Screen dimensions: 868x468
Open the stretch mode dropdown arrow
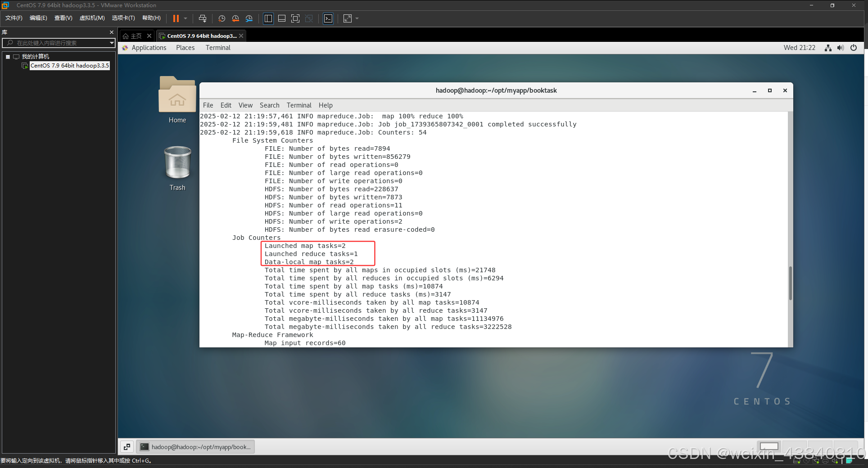point(356,18)
